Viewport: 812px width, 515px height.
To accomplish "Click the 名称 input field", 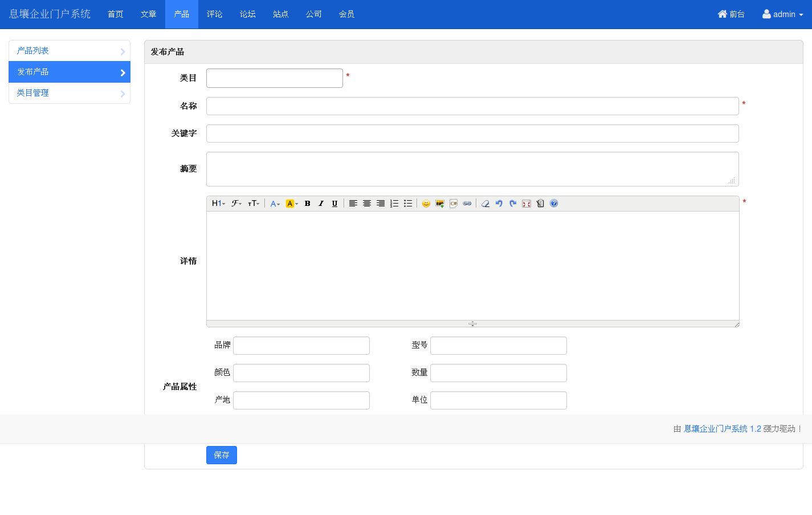I will click(x=472, y=106).
